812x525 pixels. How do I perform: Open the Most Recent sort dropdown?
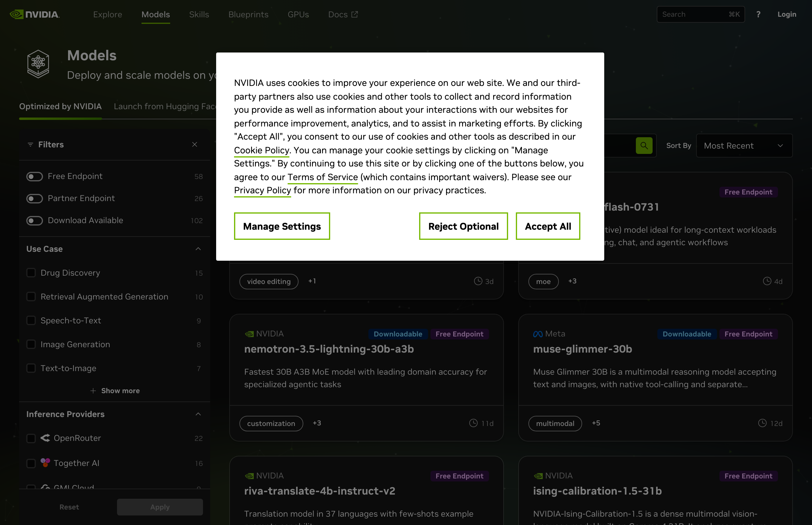(x=744, y=146)
